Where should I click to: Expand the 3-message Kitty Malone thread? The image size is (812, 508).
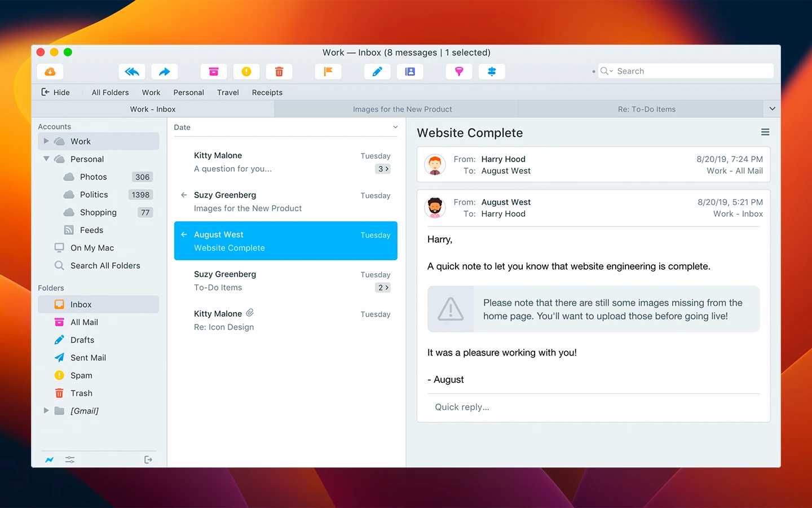click(383, 169)
